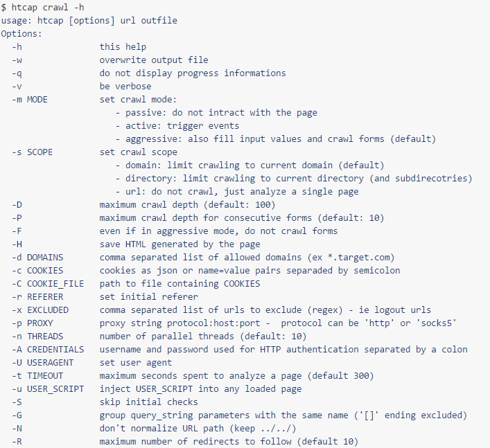The height and width of the screenshot is (448, 490).
Task: Click the DOMAINS argument label
Action: (x=44, y=257)
